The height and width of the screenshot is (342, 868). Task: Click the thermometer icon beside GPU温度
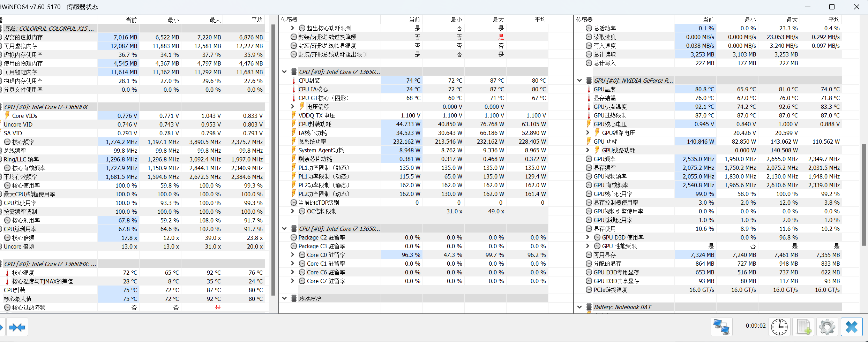tap(589, 90)
